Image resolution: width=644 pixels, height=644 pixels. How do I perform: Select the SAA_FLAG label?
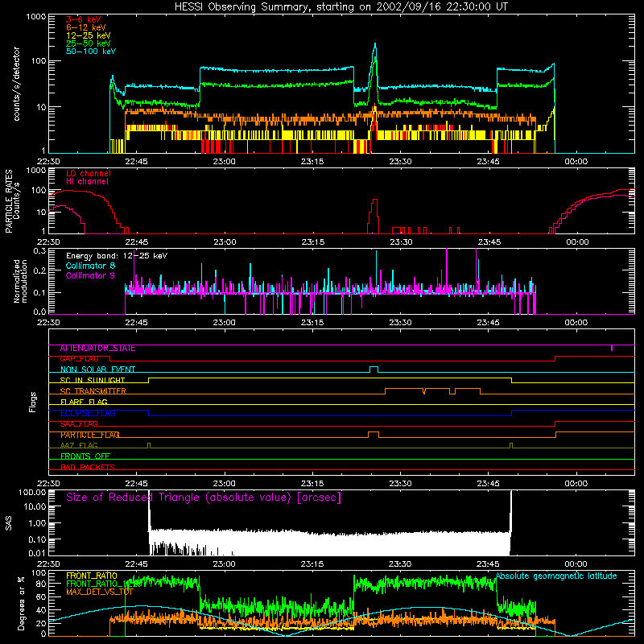click(x=79, y=424)
